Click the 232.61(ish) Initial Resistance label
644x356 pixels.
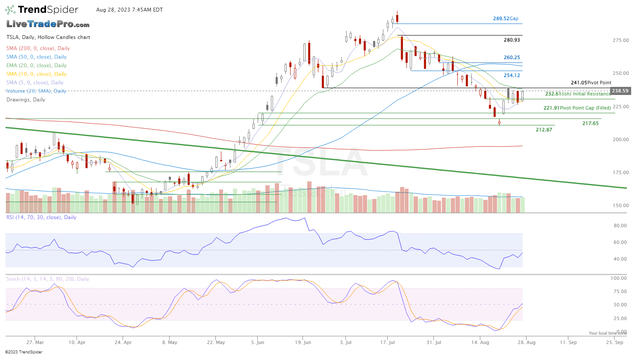pos(578,94)
